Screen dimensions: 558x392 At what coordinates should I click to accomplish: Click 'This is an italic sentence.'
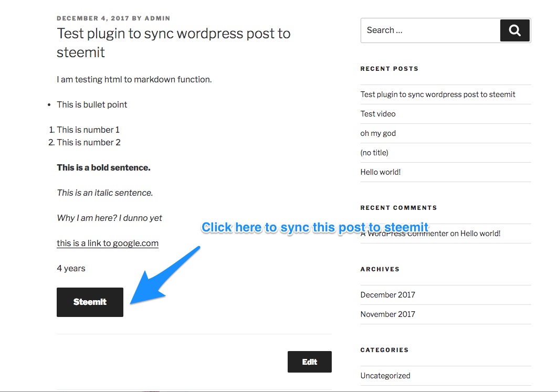click(104, 193)
